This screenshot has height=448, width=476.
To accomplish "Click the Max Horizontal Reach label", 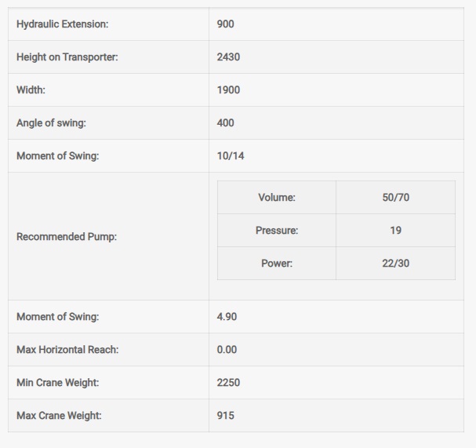I will click(67, 350).
